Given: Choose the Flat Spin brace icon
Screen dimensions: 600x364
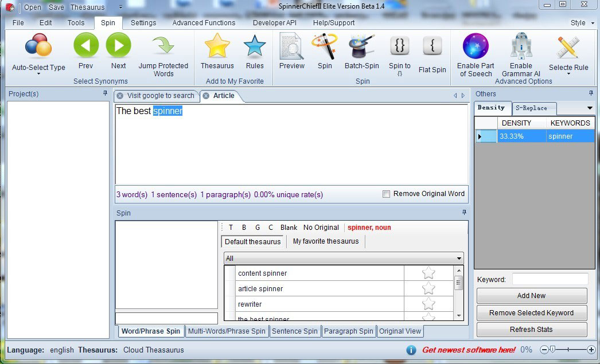Looking at the screenshot, I should pos(433,46).
